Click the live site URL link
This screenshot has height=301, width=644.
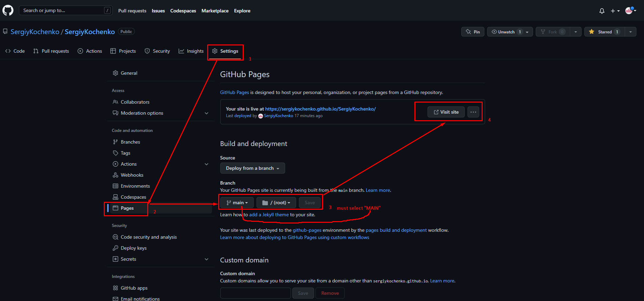click(x=320, y=109)
